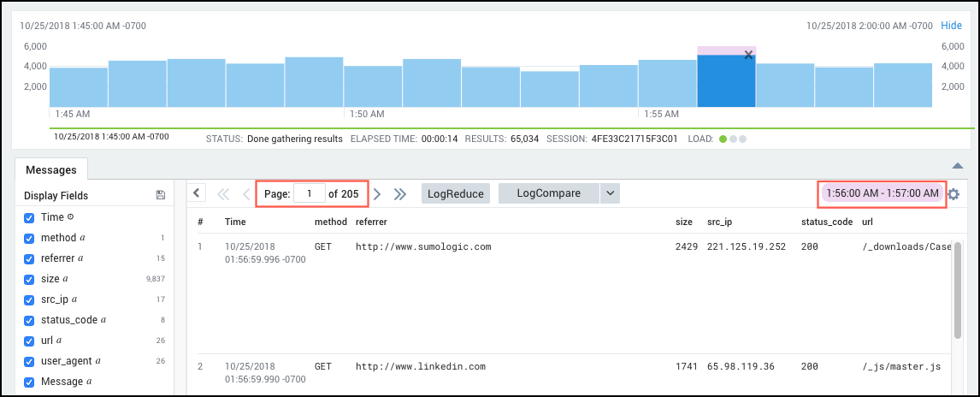
Task: Disable the user_agent field checkbox
Action: point(29,361)
